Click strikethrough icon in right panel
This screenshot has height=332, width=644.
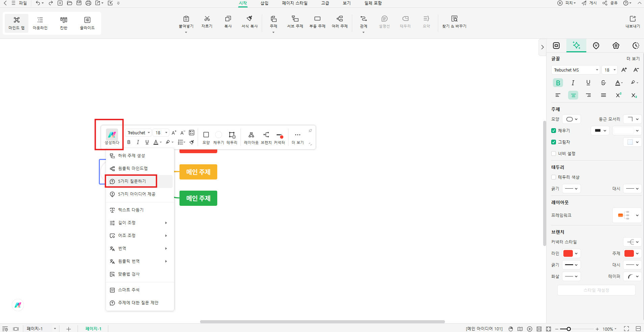point(603,83)
